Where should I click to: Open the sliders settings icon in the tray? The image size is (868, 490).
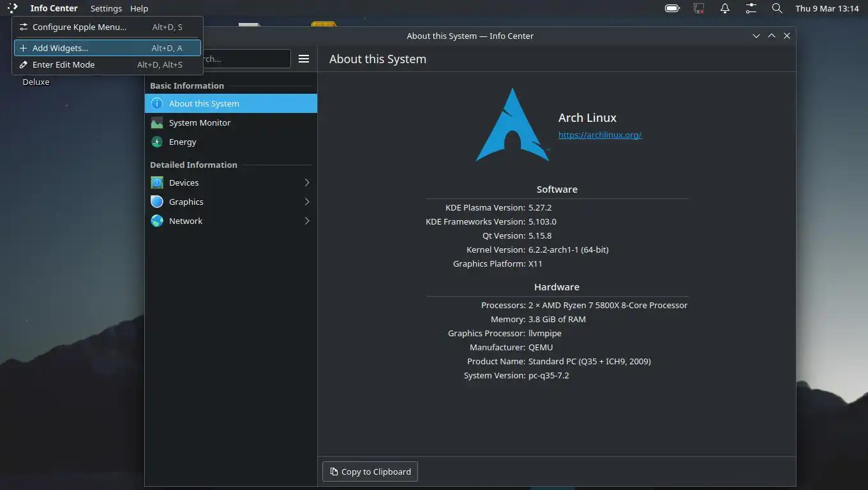click(751, 8)
